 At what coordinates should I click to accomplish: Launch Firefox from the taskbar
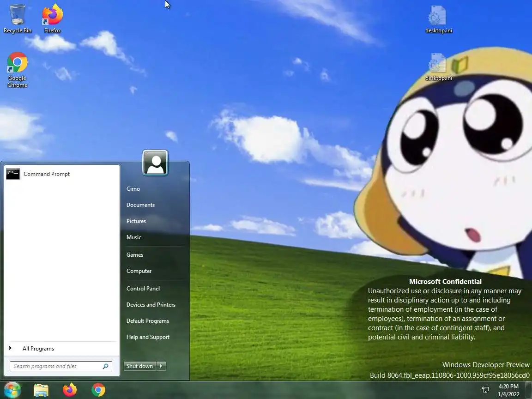(x=70, y=390)
